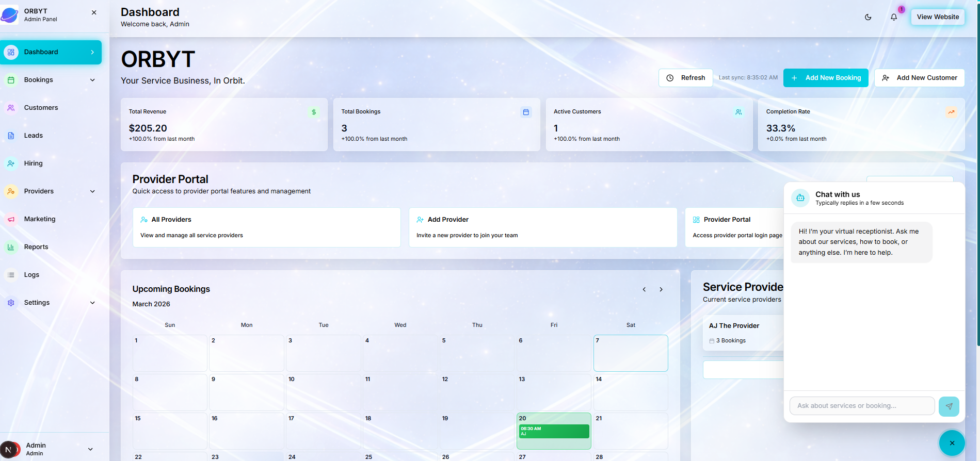Expand the Providers sidebar submenu

pyautogui.click(x=92, y=191)
